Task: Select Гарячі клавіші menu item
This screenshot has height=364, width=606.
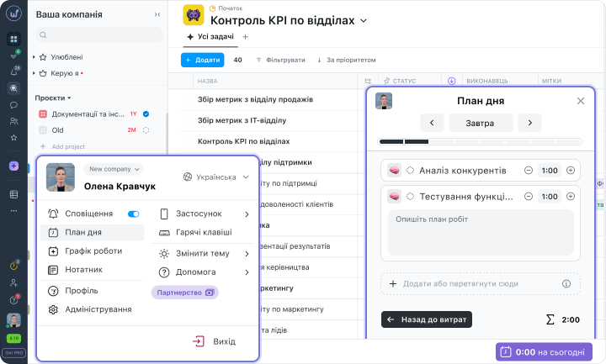Action: coord(203,232)
